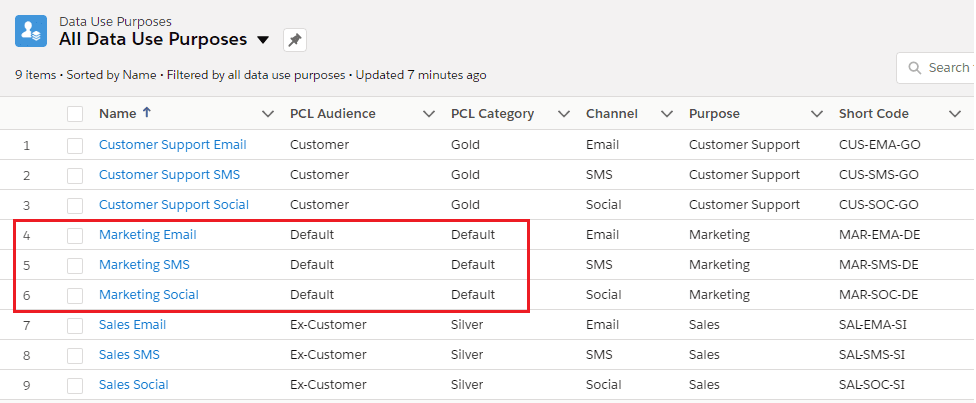This screenshot has width=976, height=403.
Task: Click the Data Use Purposes object icon
Action: pos(30,31)
